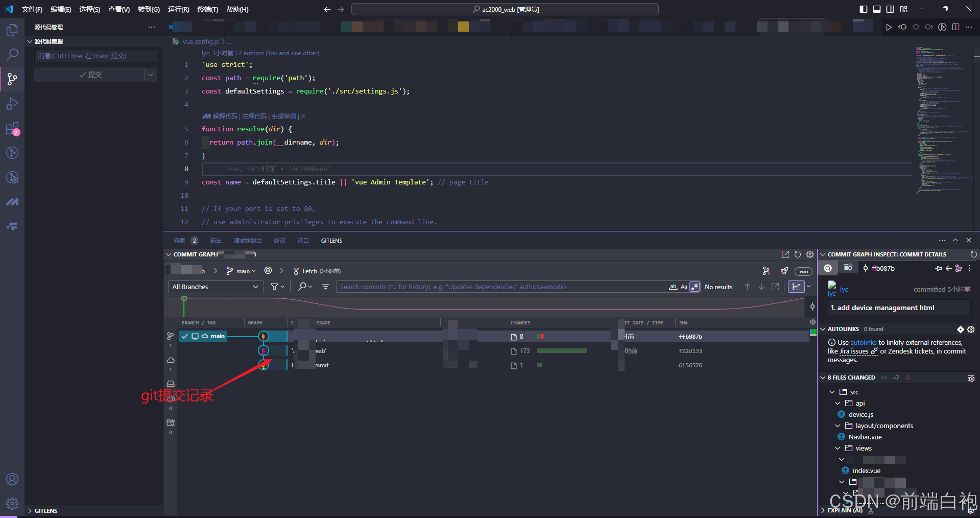
Task: Click the toggle file annotations GitLens icon
Action: [942, 27]
